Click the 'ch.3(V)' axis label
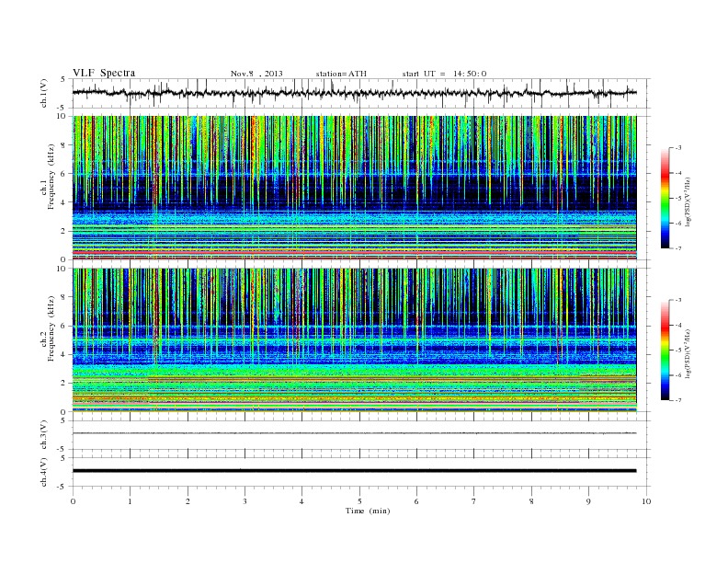Image resolution: width=728 pixels, height=563 pixels. [x=44, y=435]
